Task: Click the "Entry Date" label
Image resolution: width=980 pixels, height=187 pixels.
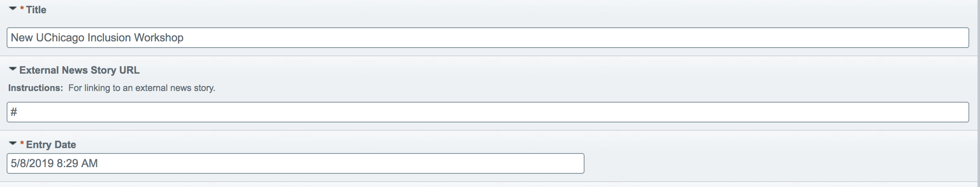Action: coord(51,145)
